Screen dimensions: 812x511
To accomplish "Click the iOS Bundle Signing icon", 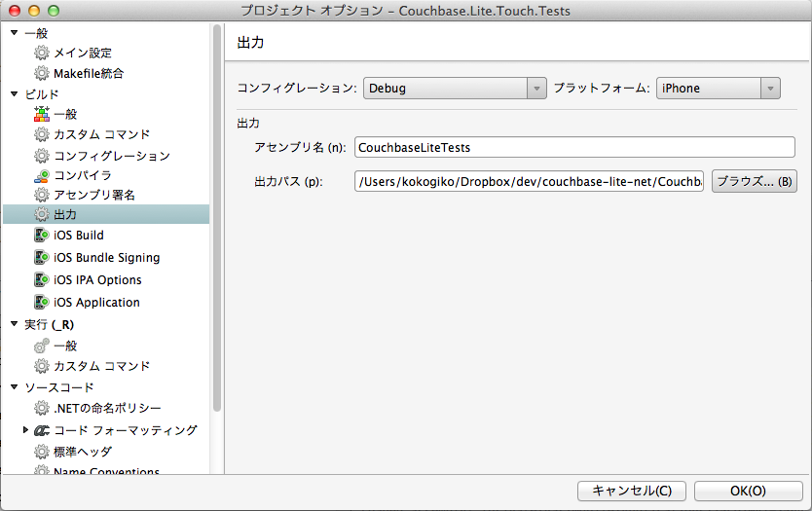I will [x=42, y=257].
